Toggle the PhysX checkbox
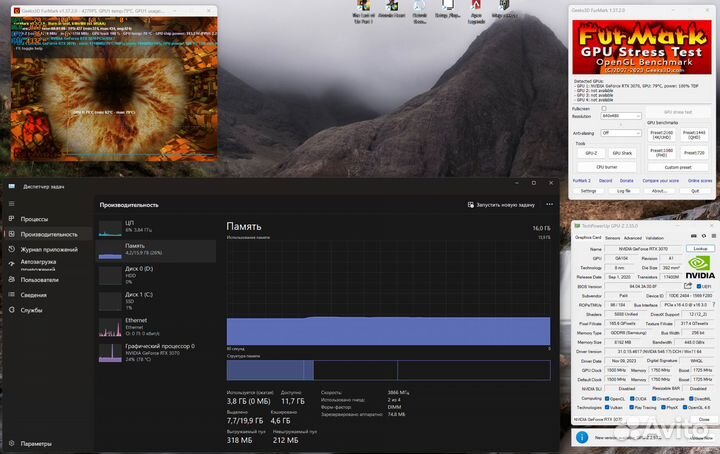The image size is (720, 454). (663, 407)
